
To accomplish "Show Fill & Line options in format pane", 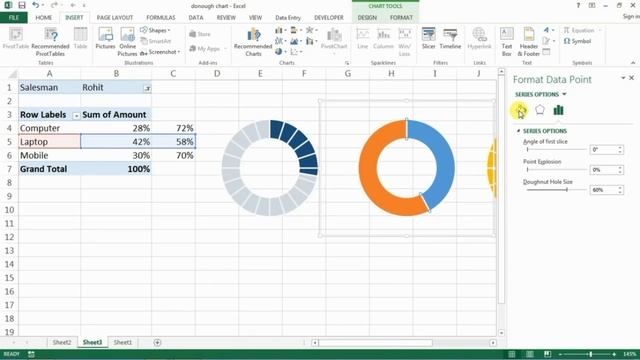I will click(x=520, y=110).
